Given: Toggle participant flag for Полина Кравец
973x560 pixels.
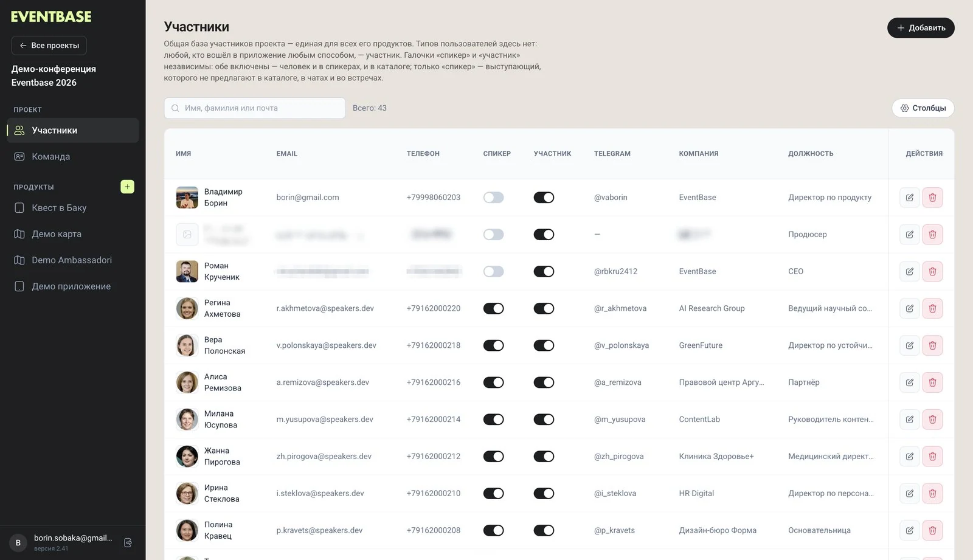Looking at the screenshot, I should (544, 530).
